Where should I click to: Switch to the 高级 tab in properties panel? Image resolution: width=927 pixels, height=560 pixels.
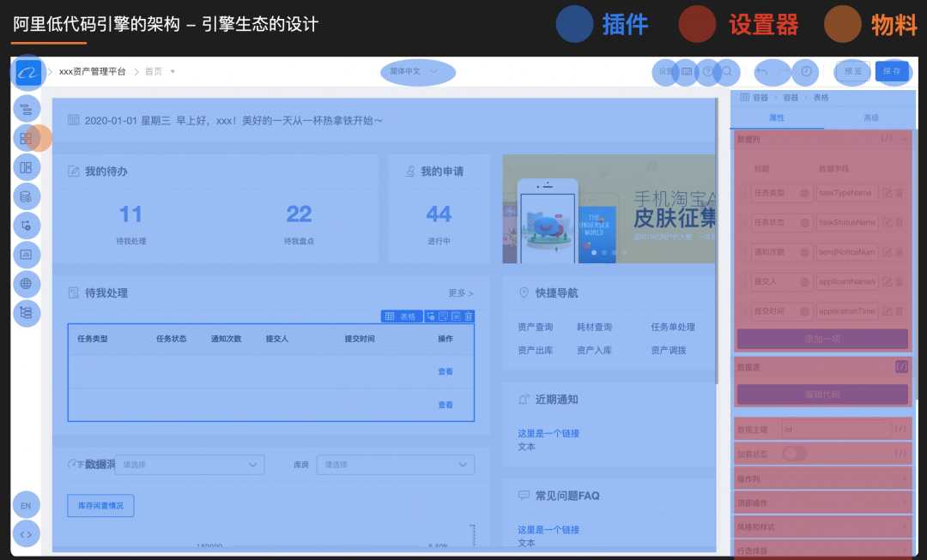coord(870,117)
